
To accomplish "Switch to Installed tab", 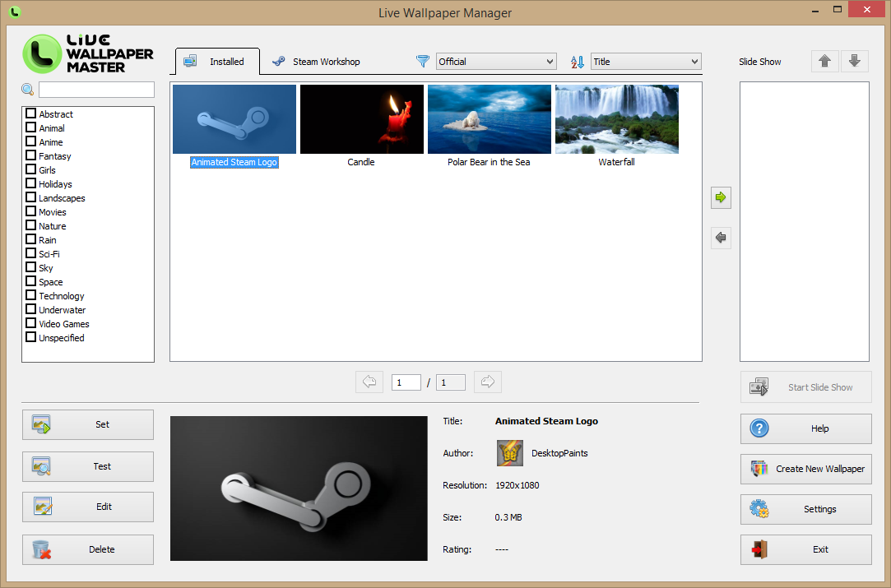I will (x=218, y=62).
